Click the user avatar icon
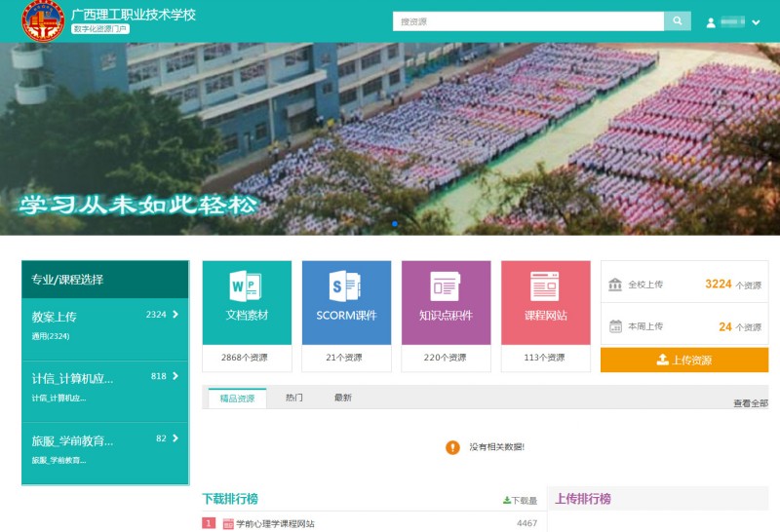The width and height of the screenshot is (780, 532). [x=711, y=22]
